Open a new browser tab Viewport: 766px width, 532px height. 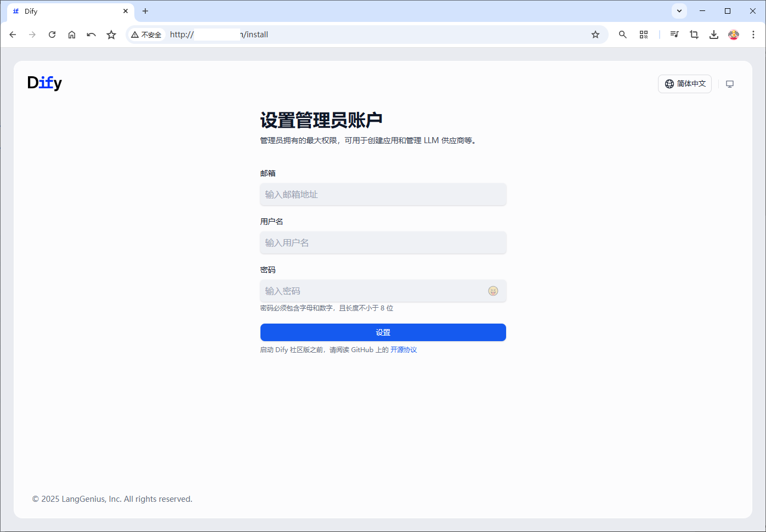[x=145, y=11]
